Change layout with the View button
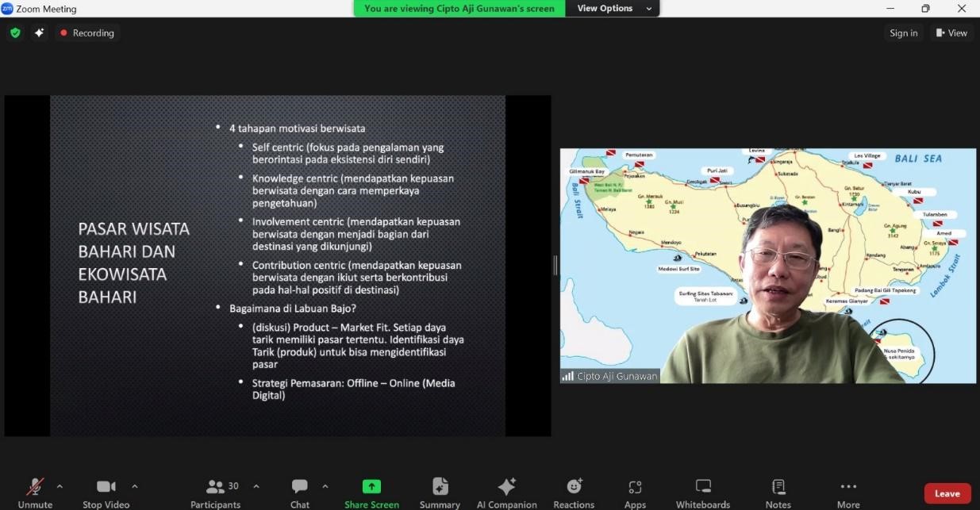 pyautogui.click(x=951, y=33)
